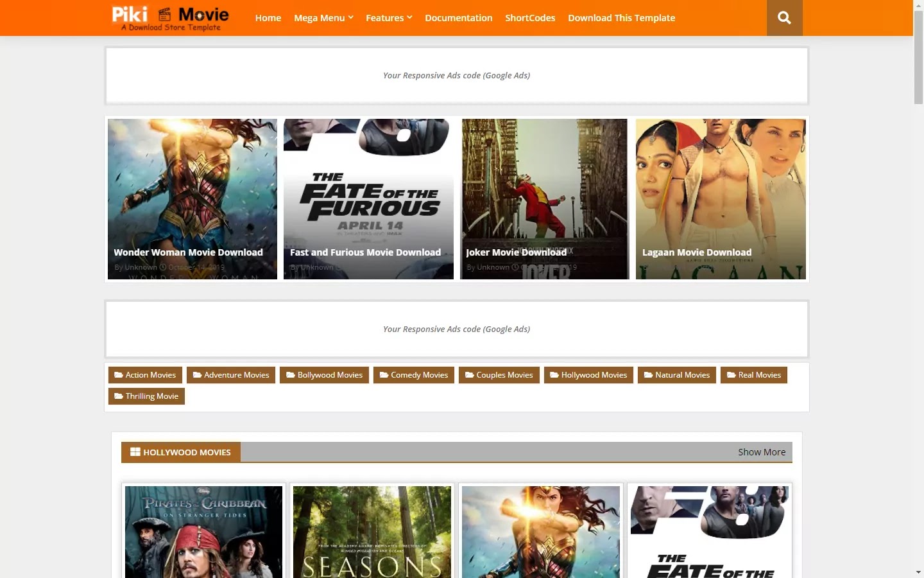Click Show More in Hollywood Movies section
Image resolution: width=924 pixels, height=578 pixels.
tap(762, 452)
